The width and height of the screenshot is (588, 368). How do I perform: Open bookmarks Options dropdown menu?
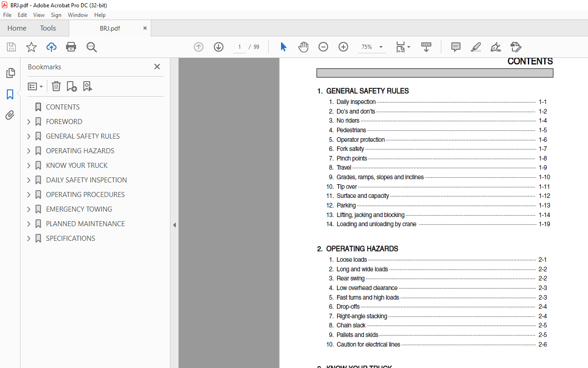tap(35, 86)
